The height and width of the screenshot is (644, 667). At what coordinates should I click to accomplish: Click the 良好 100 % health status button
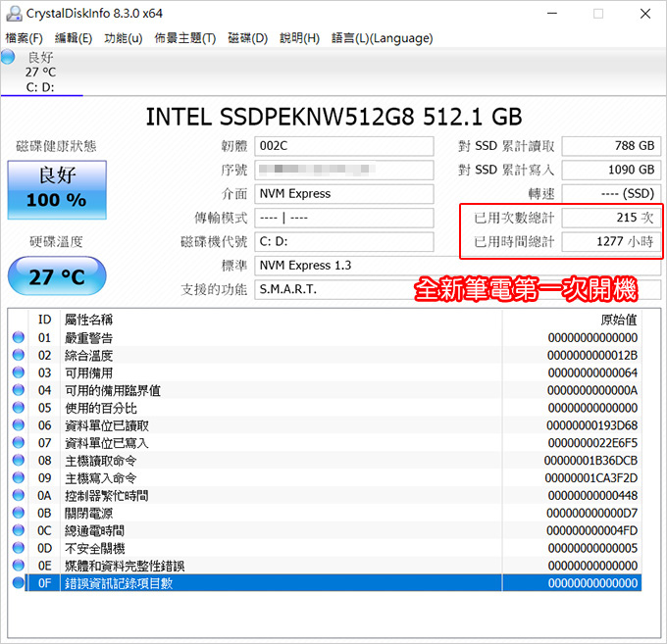57,189
